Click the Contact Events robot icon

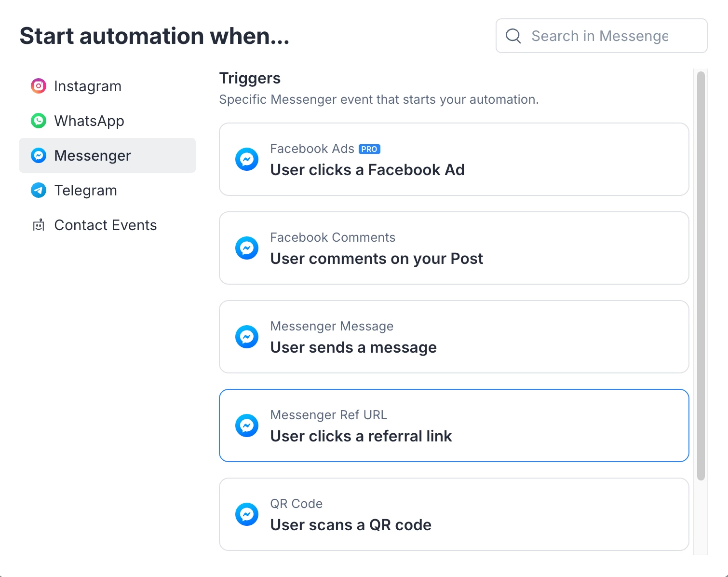(x=39, y=225)
